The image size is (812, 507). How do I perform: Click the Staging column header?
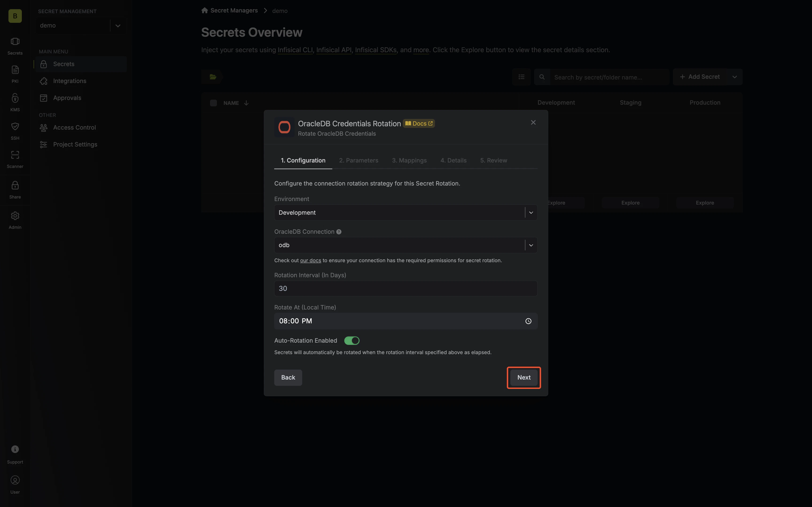630,103
